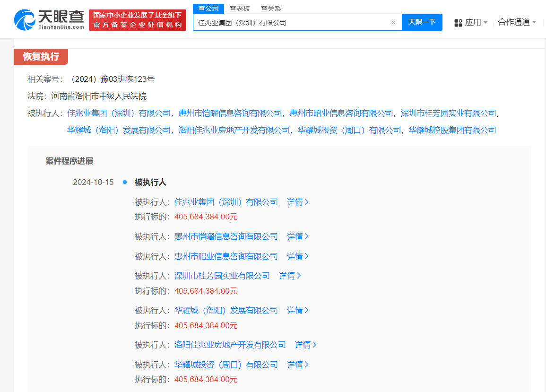Click 执行标的 amount under 华耀城投资（周口）

tap(206, 379)
